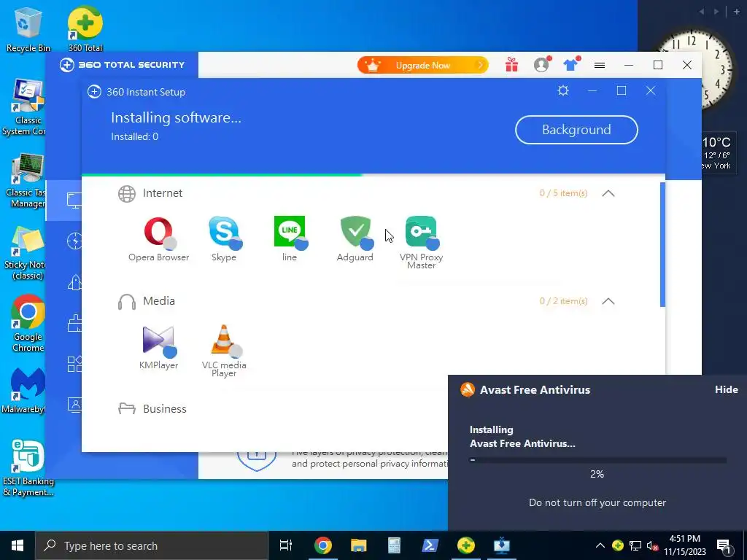Open the notification center icon
The height and width of the screenshot is (560, 747).
pos(724,546)
